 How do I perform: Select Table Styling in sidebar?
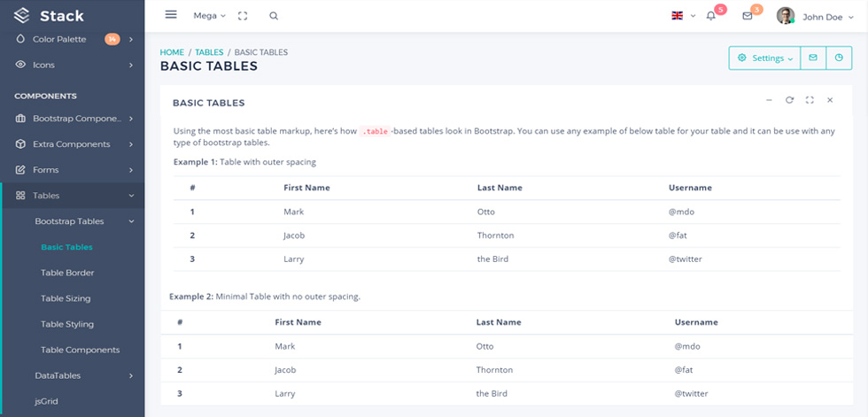tap(67, 324)
